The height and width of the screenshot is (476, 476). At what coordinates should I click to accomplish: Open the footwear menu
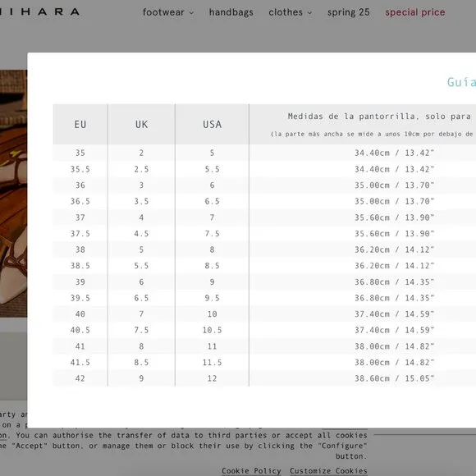[168, 12]
